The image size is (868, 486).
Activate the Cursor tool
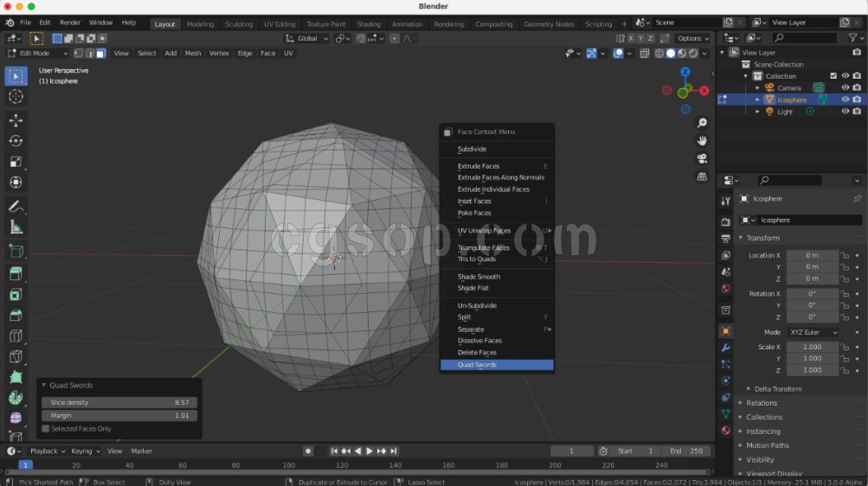point(16,96)
